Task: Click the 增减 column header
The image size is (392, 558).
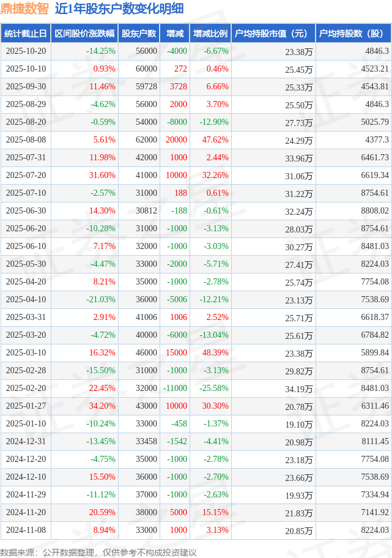Action: [x=175, y=34]
